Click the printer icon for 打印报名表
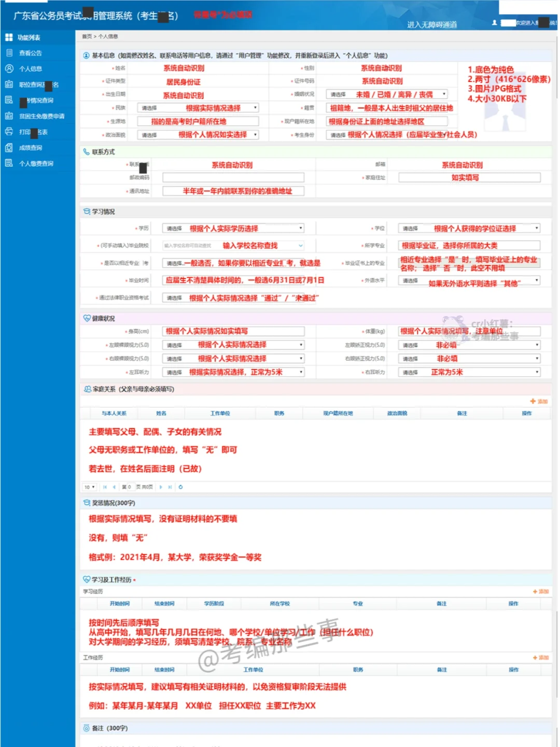This screenshot has width=560, height=747. [9, 132]
